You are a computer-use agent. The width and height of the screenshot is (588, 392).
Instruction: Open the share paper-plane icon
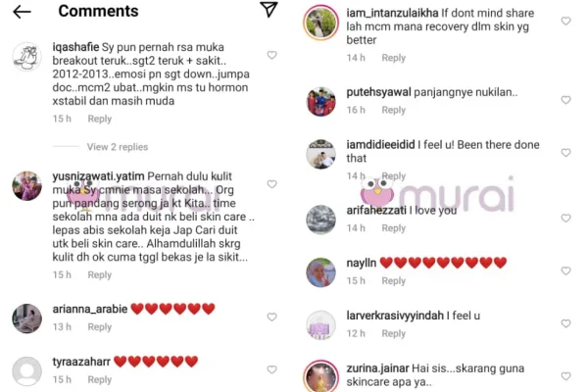pyautogui.click(x=269, y=10)
